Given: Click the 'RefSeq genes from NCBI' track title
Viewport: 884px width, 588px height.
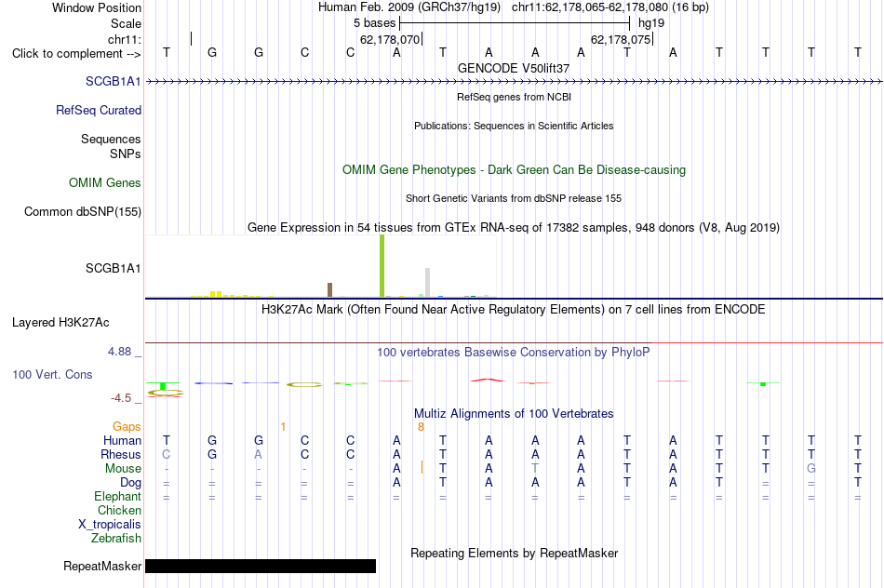Looking at the screenshot, I should pos(514,97).
